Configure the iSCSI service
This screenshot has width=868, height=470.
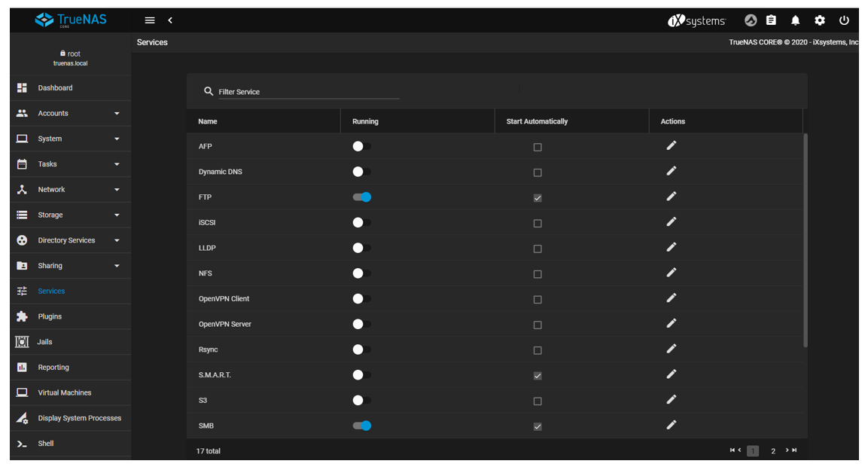point(671,222)
